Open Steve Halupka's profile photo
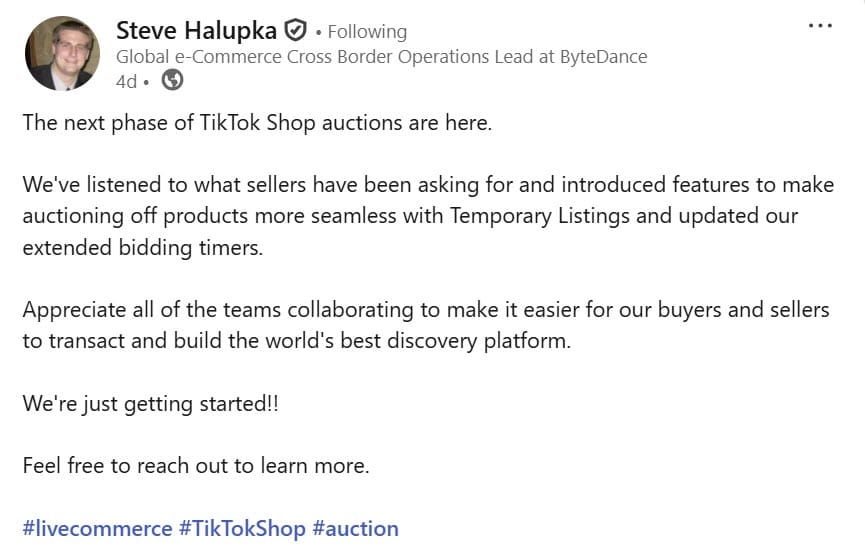Screen dimensions: 865x548 (x=62, y=54)
